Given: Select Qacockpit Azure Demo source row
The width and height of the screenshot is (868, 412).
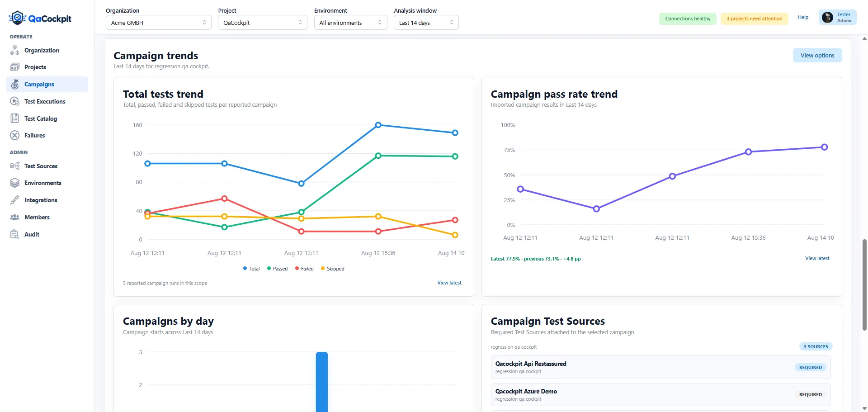Looking at the screenshot, I should 661,395.
